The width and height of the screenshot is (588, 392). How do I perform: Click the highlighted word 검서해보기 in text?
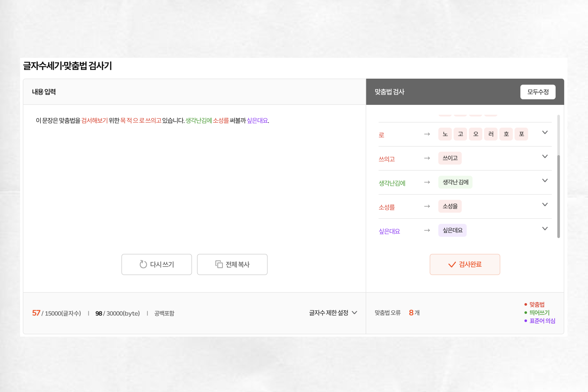click(95, 121)
